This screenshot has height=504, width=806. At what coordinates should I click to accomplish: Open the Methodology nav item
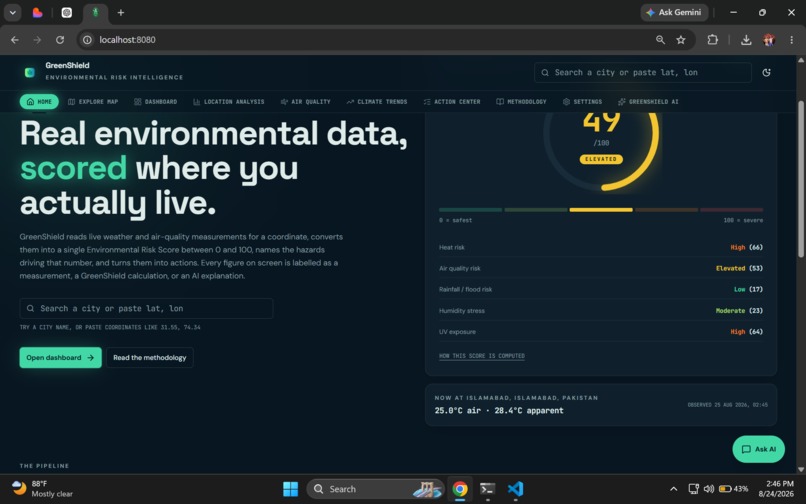(521, 102)
